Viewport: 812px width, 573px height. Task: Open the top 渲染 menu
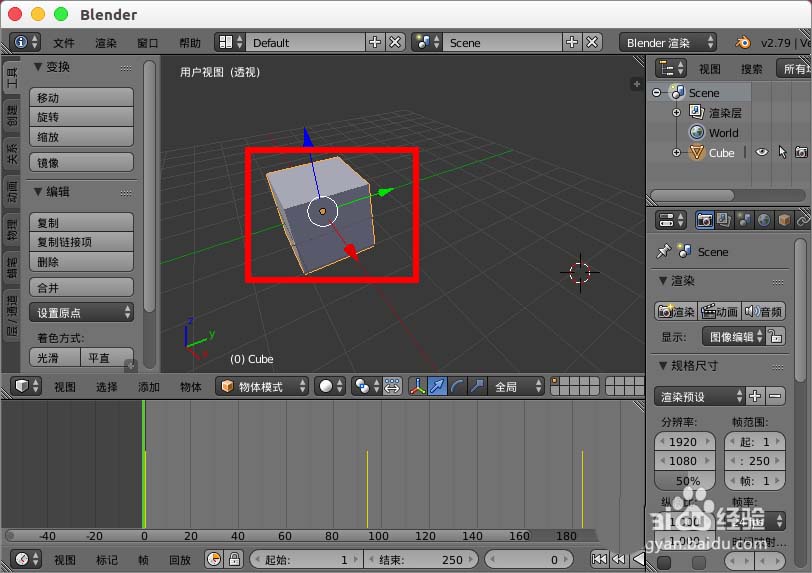click(x=106, y=42)
